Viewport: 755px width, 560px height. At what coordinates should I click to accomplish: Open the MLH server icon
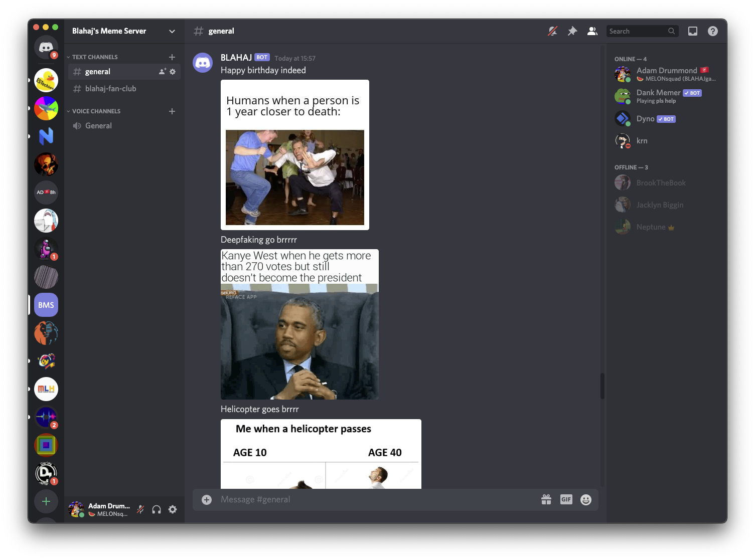point(46,389)
